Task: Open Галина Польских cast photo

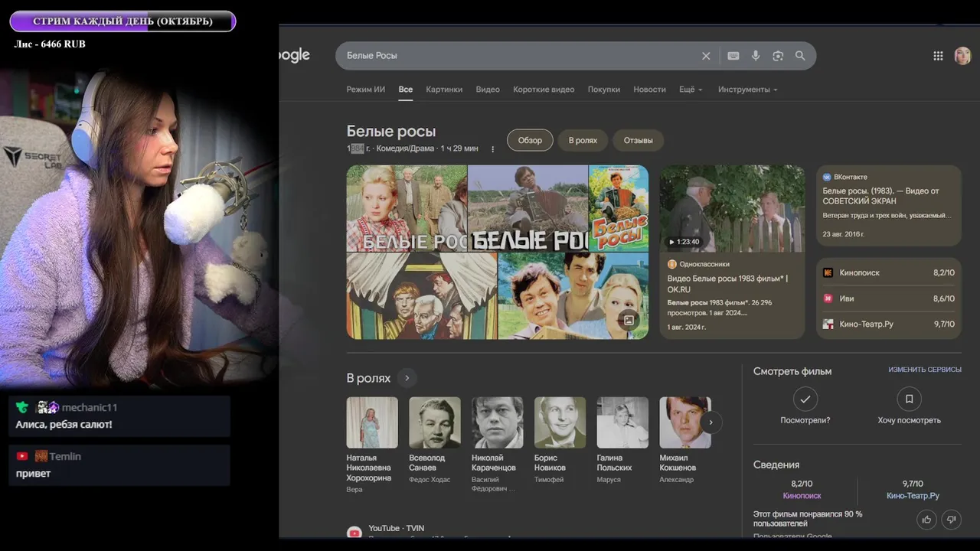Action: point(622,422)
